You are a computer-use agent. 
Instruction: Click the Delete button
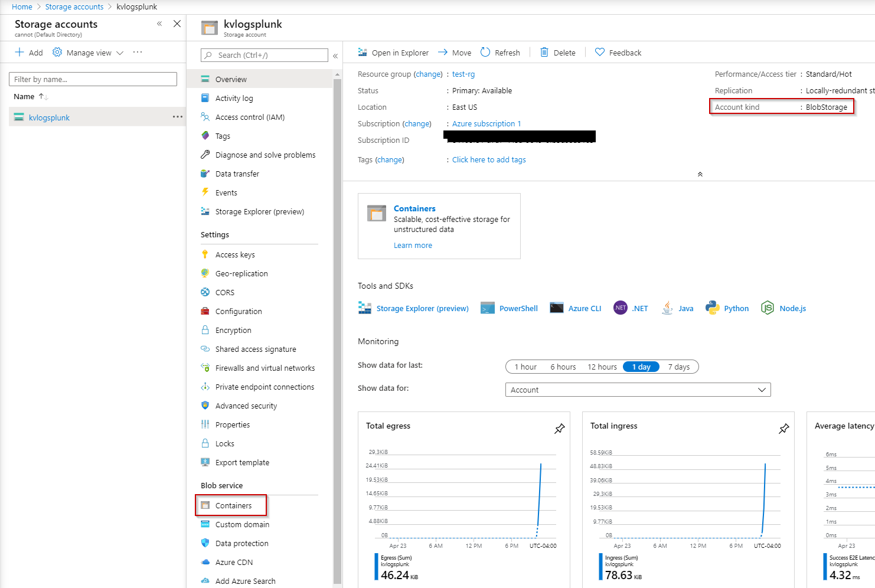tap(558, 53)
